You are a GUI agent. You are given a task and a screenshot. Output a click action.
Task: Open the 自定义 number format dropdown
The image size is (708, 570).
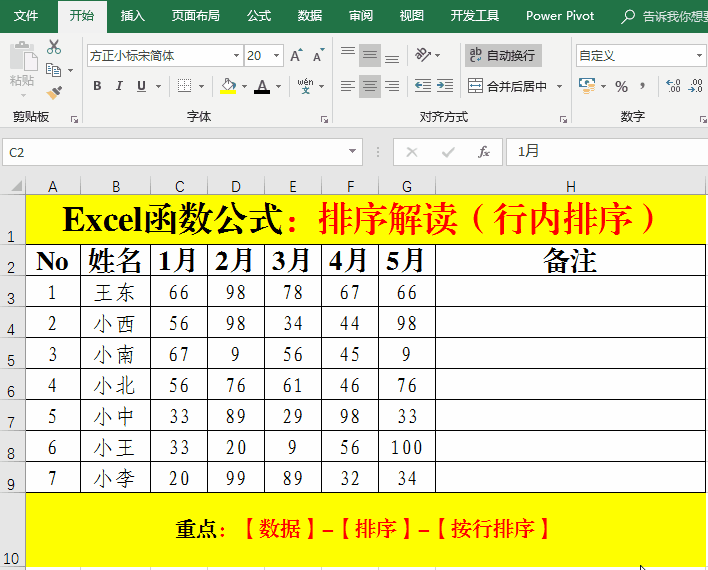coord(699,56)
